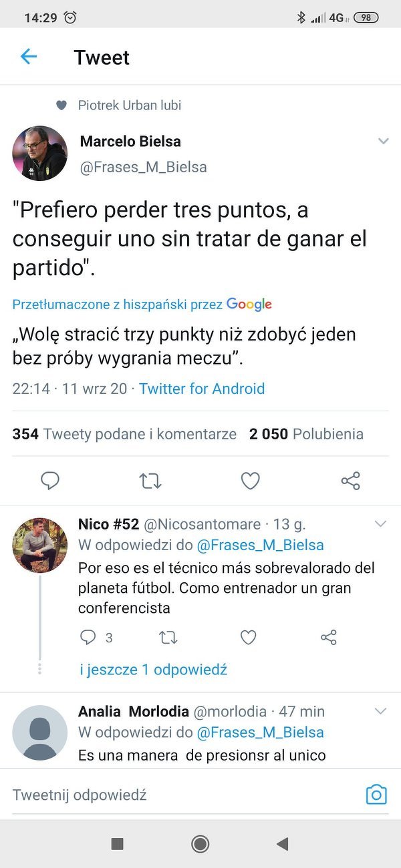Open options chevron on Analia Morlodia's reply
This screenshot has height=868, width=401.
[380, 712]
